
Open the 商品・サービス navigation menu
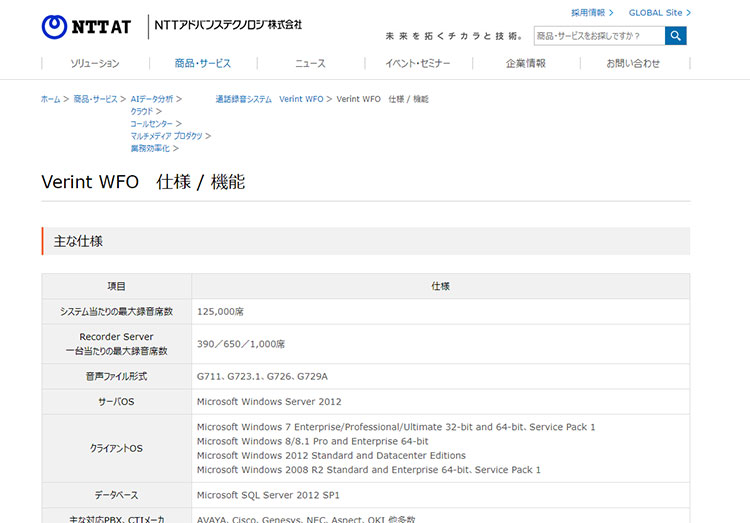coord(203,63)
